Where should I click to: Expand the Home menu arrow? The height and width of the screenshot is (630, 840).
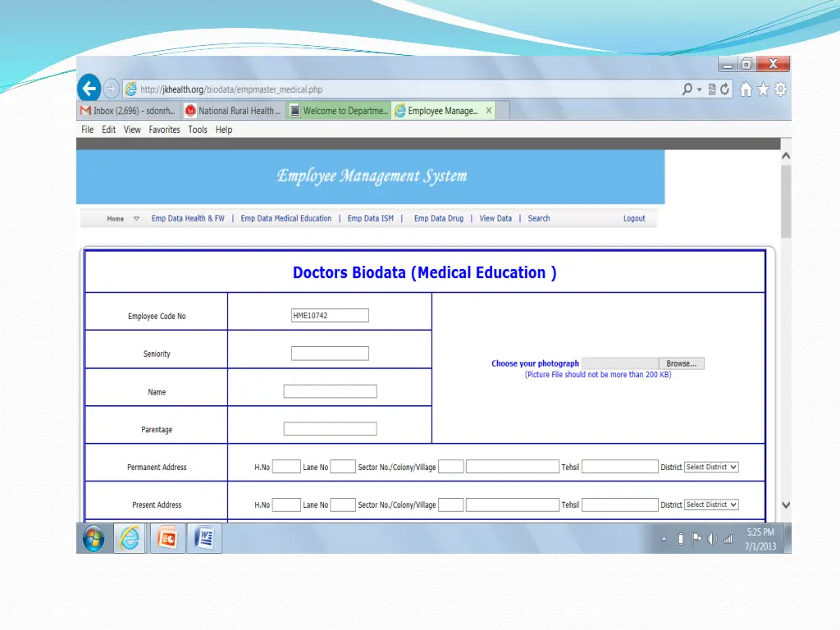tap(136, 218)
